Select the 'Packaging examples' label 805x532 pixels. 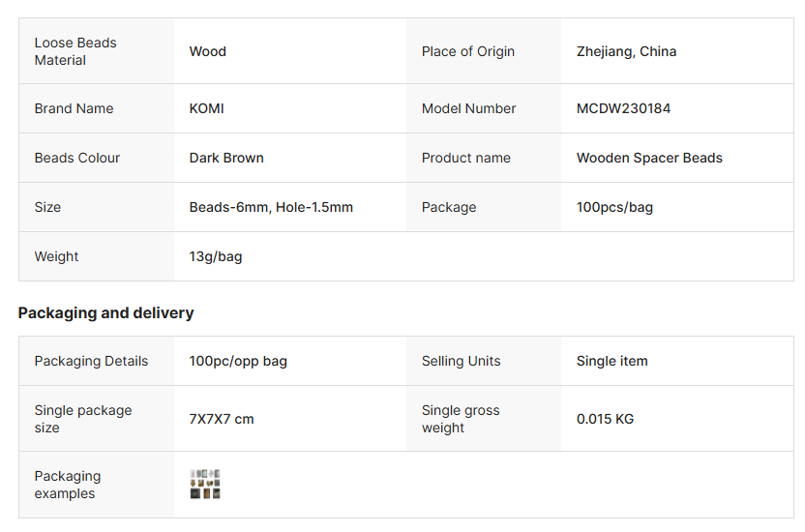(68, 485)
